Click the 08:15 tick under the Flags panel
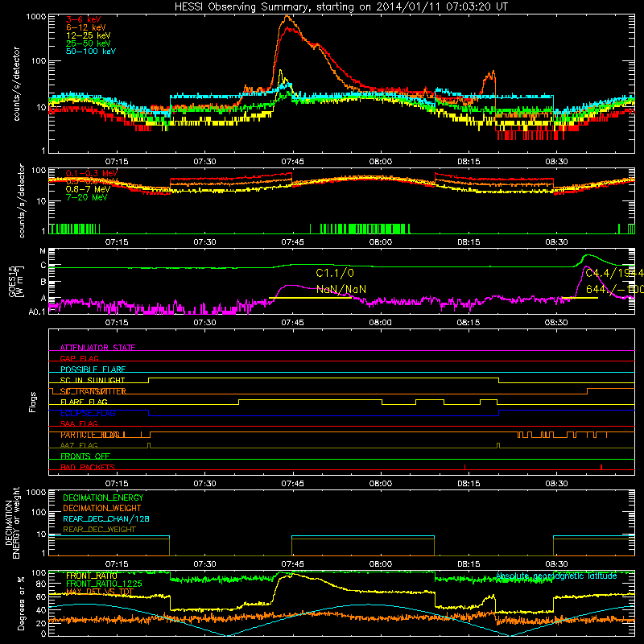The height and width of the screenshot is (644, 644). point(469,484)
